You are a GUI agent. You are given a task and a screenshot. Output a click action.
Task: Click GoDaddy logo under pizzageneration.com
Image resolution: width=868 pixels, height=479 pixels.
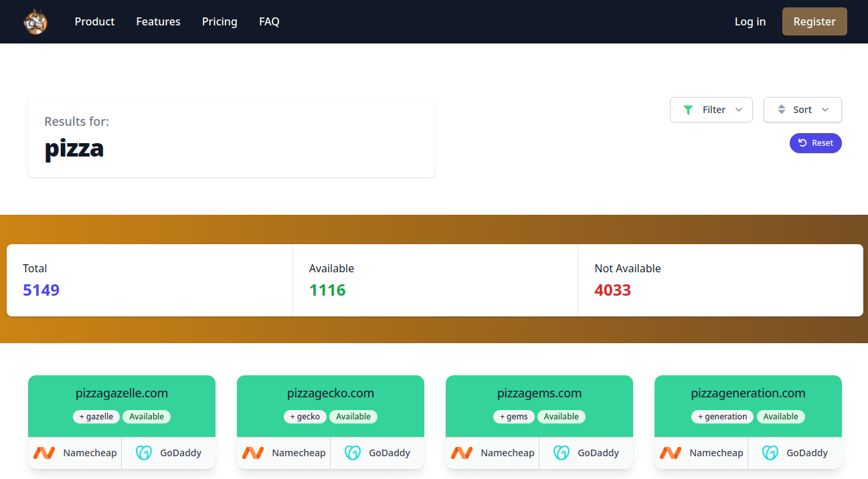tap(770, 453)
